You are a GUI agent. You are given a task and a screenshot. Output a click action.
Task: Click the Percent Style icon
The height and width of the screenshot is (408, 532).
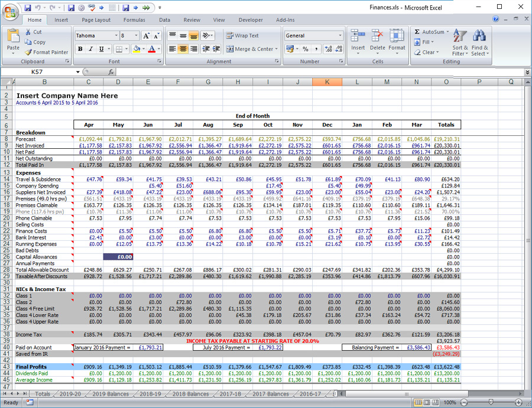[x=305, y=49]
